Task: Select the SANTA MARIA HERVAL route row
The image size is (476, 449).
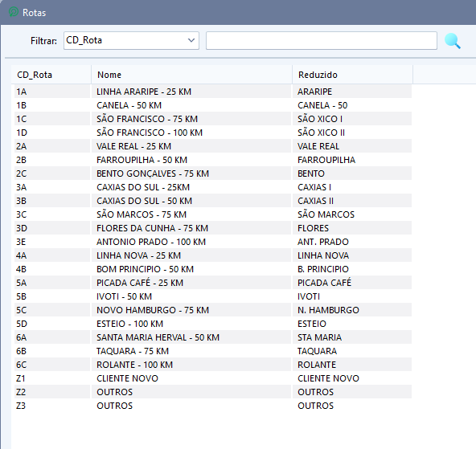Action: click(x=213, y=337)
